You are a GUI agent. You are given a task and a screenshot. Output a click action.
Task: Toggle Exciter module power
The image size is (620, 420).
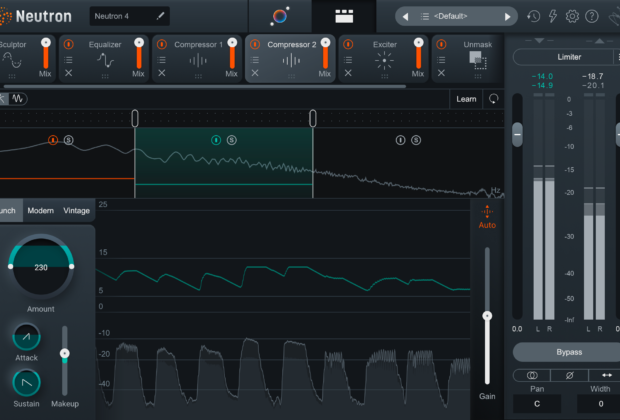(x=348, y=44)
